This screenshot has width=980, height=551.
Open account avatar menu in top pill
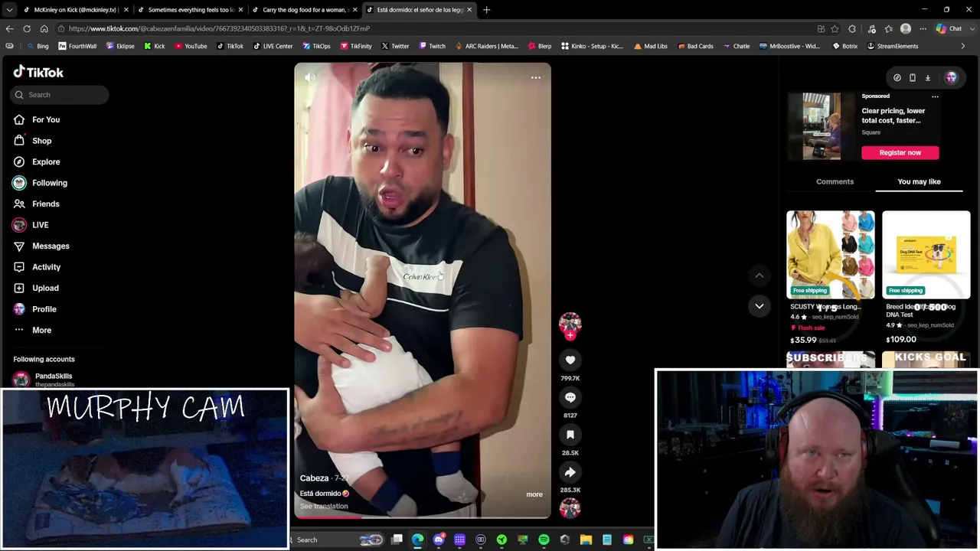pos(951,77)
